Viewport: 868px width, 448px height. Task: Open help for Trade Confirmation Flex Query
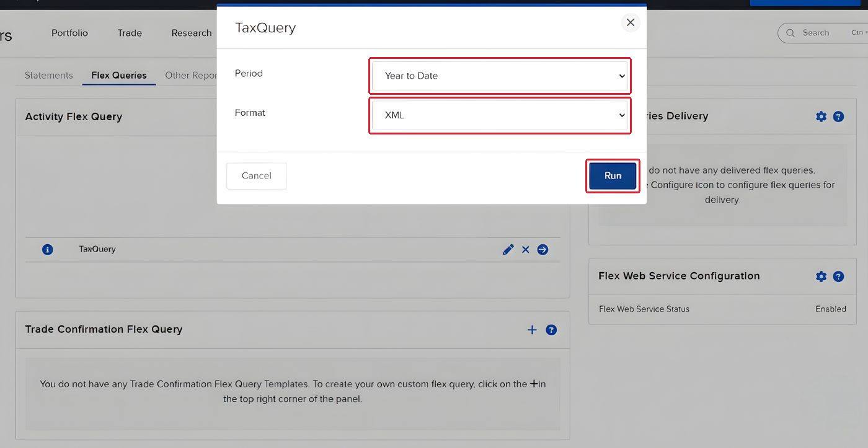click(551, 330)
